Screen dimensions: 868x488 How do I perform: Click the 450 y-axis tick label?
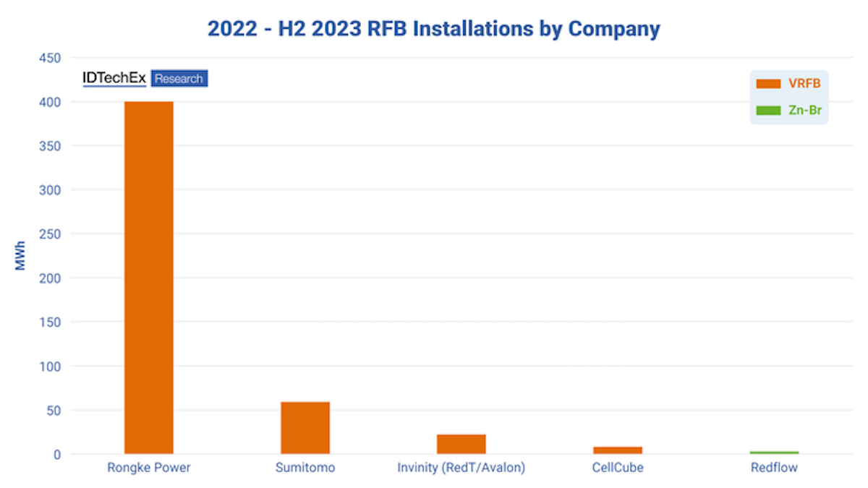(x=49, y=58)
